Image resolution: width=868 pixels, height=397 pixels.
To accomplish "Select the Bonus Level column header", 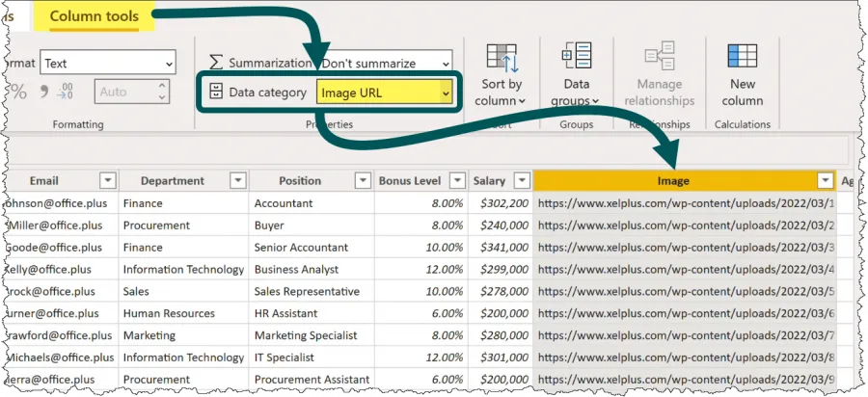I will 409,181.
